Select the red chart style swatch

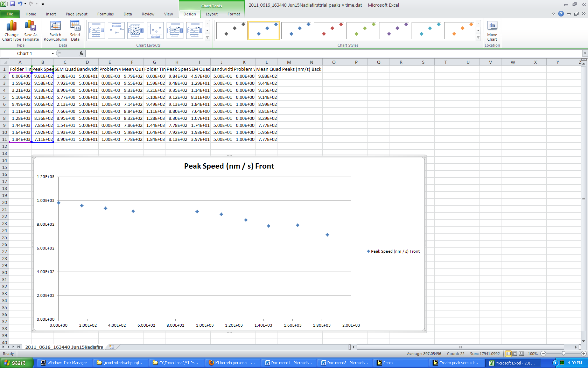point(330,30)
